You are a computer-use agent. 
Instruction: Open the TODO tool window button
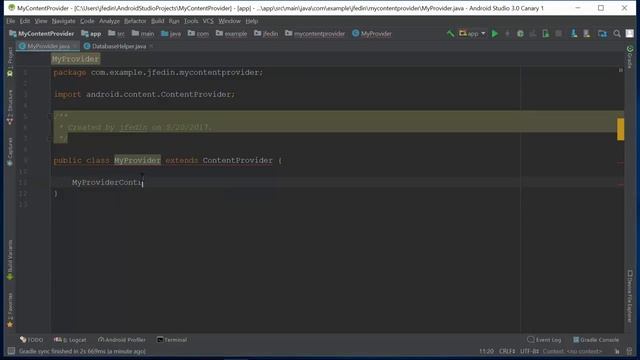pos(31,340)
